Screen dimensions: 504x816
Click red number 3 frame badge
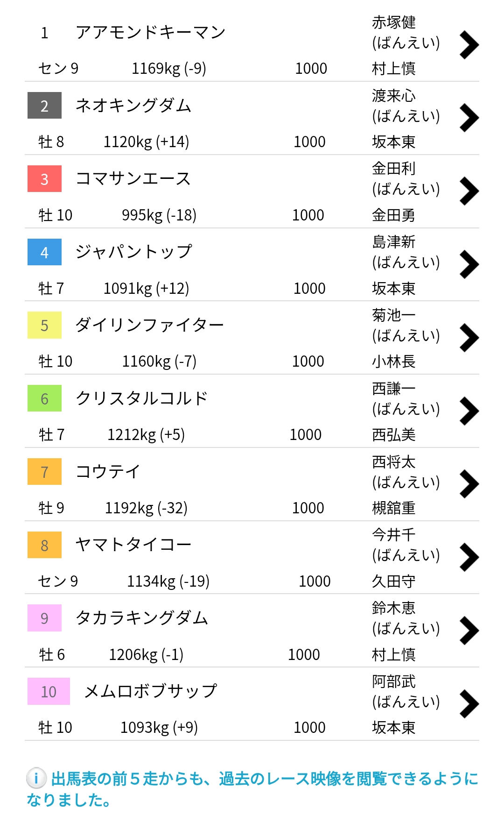click(x=44, y=179)
